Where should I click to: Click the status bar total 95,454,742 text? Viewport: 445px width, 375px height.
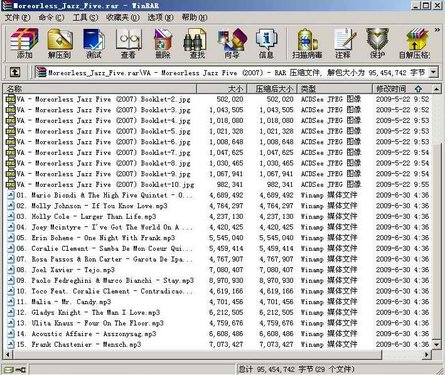[x=297, y=369]
